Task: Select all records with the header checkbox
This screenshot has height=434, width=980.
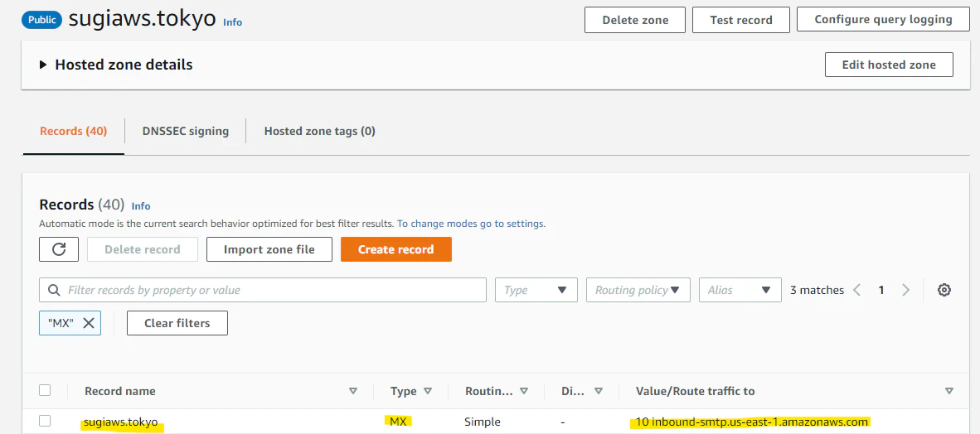Action: [45, 390]
